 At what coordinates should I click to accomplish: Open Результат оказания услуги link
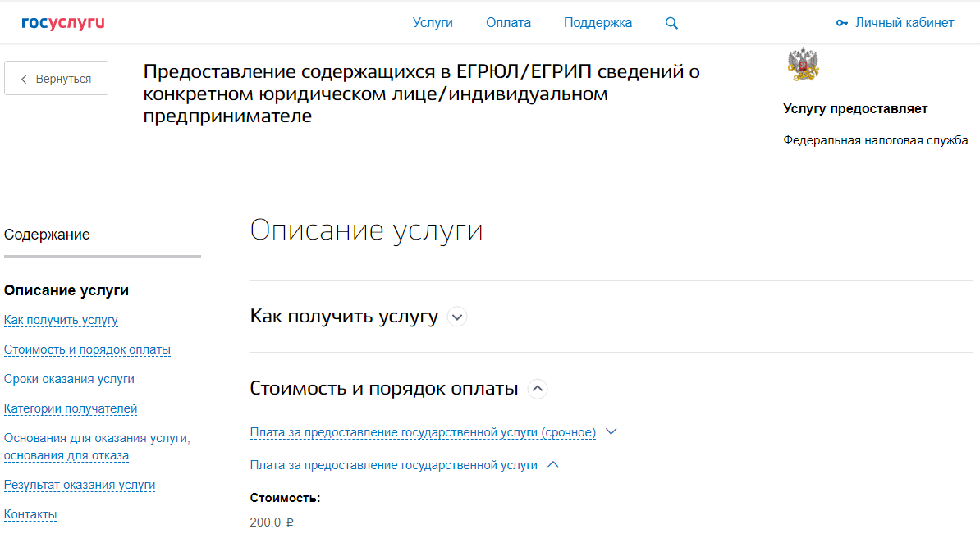click(x=80, y=485)
